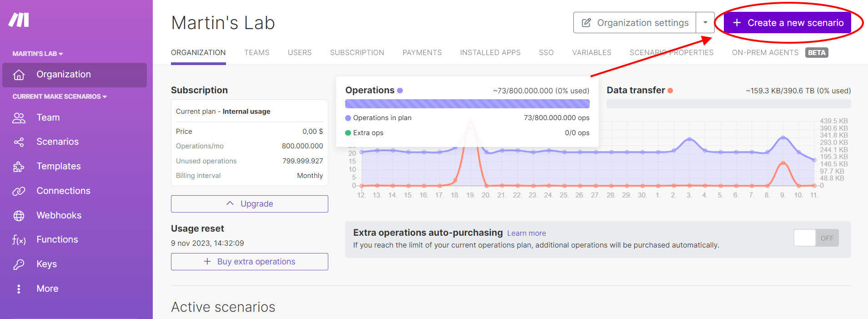
Task: Open dropdown arrow beside Organization settings
Action: coord(705,23)
